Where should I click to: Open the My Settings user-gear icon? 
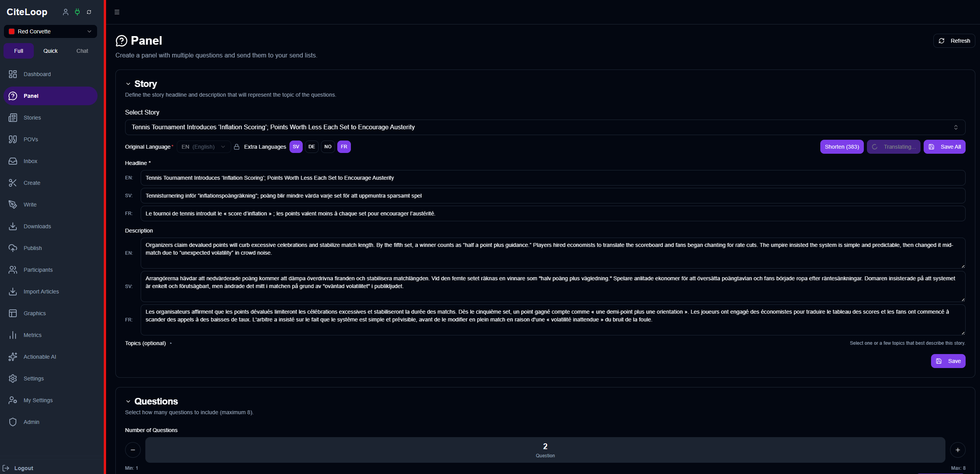point(13,400)
